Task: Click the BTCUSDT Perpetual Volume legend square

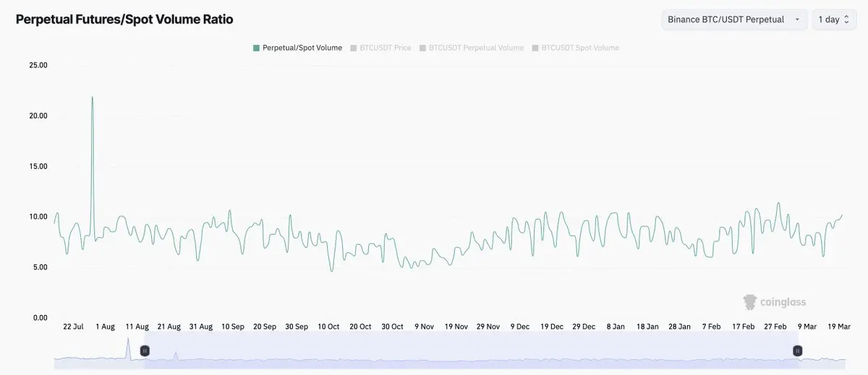Action: [423, 48]
